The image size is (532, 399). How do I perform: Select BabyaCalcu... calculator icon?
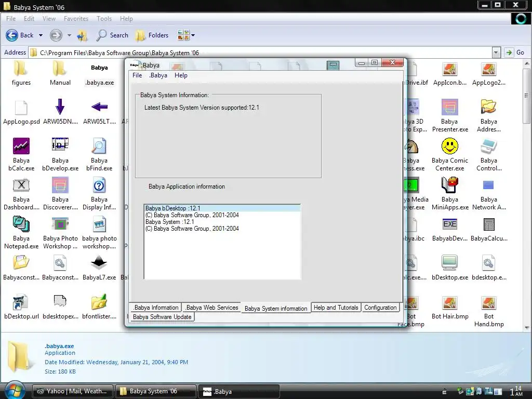[x=488, y=229]
